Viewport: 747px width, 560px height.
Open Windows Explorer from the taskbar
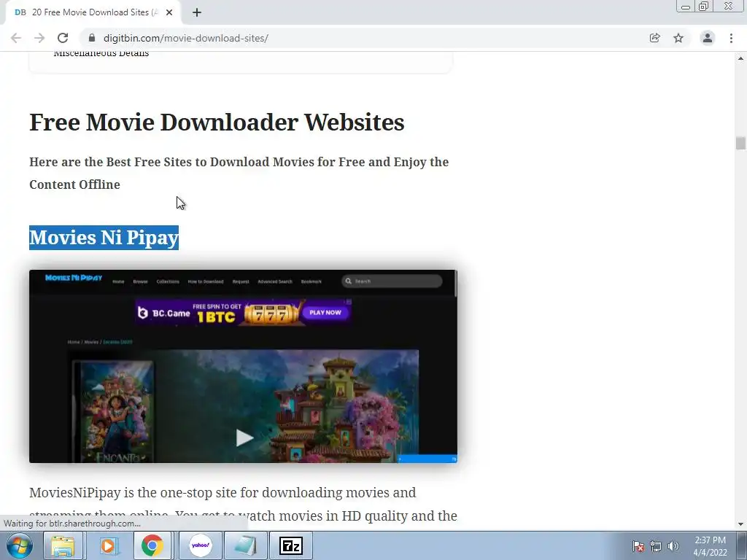pyautogui.click(x=63, y=545)
